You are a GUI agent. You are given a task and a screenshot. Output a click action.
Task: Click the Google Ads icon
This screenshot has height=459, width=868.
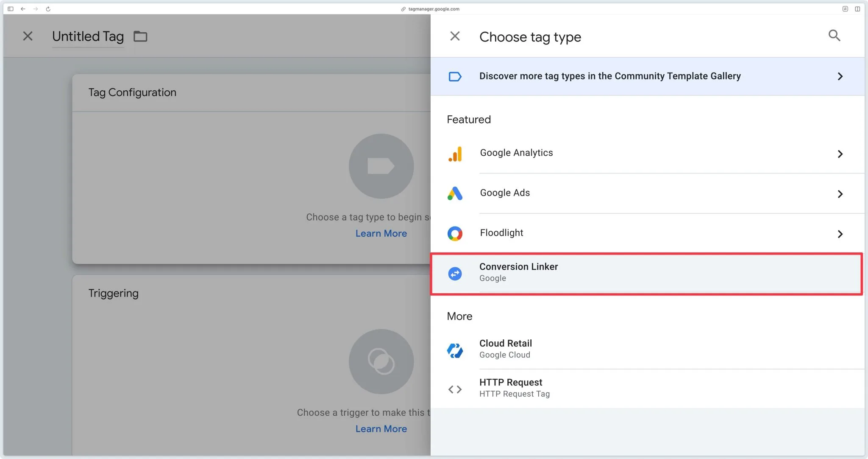[455, 193]
